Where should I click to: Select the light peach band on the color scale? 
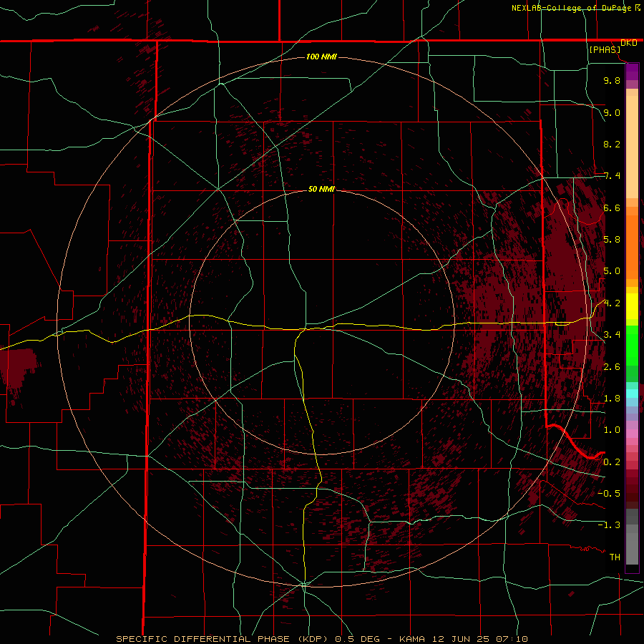click(632, 147)
